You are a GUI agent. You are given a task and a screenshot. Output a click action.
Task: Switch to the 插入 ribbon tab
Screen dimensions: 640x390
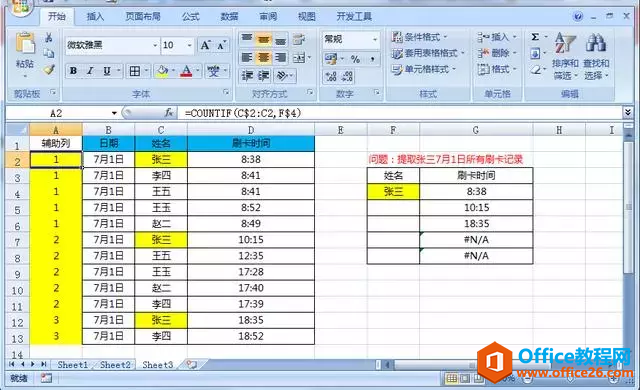(96, 17)
